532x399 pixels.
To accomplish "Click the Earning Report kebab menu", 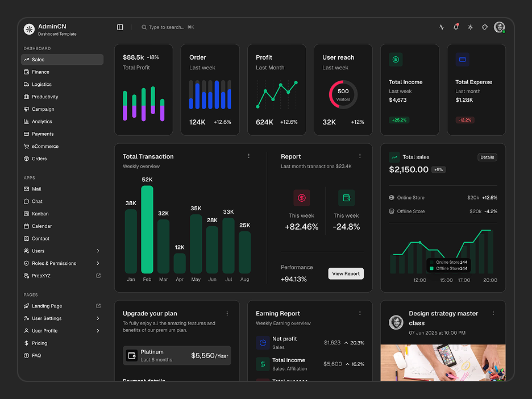I will click(x=360, y=313).
